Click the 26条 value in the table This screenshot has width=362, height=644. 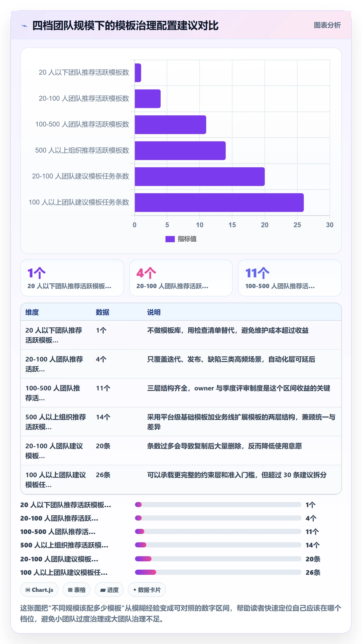tap(103, 475)
